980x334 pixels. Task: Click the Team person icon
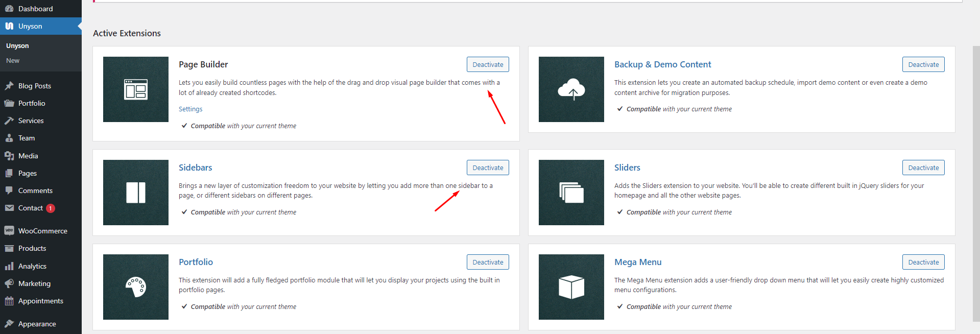coord(9,138)
